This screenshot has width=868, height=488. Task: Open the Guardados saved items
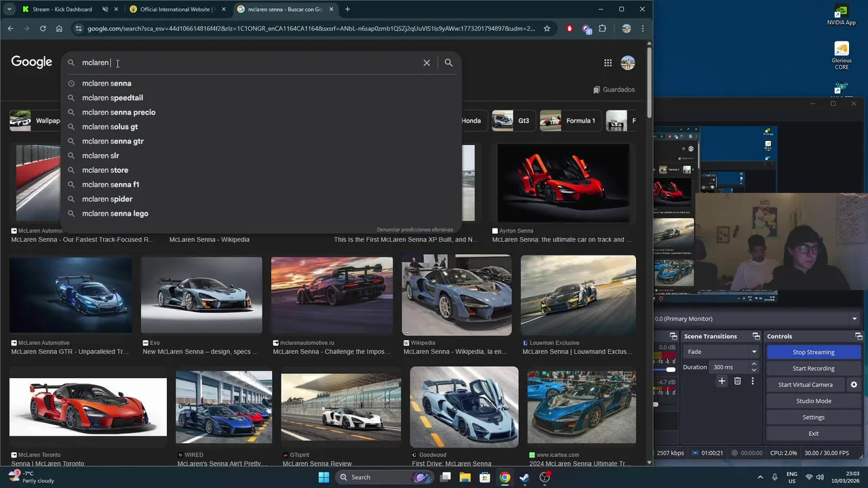[x=614, y=89]
